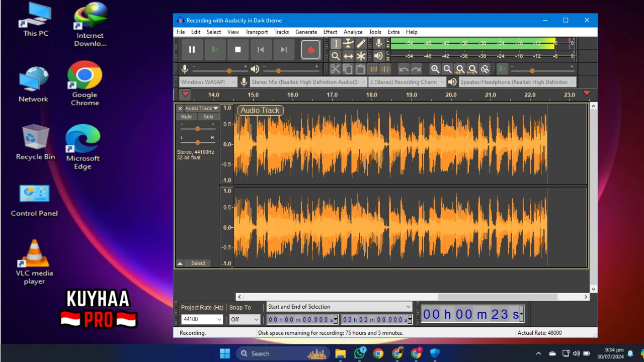Stop the recording with the Stop button

pyautogui.click(x=238, y=50)
